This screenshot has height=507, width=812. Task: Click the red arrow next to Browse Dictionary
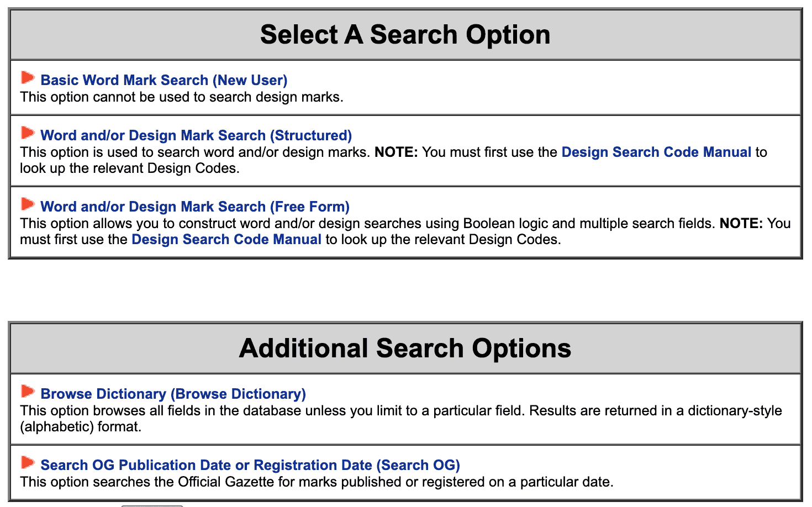(x=28, y=392)
